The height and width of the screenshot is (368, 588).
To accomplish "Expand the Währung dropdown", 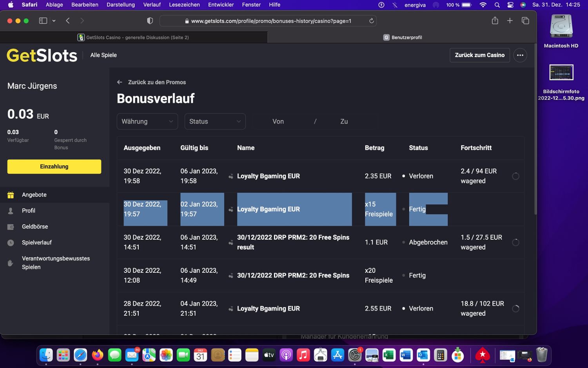I will [147, 122].
